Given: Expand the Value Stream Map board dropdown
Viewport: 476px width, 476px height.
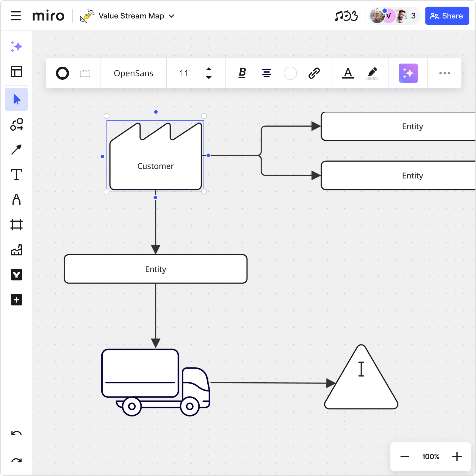Looking at the screenshot, I should click(171, 16).
